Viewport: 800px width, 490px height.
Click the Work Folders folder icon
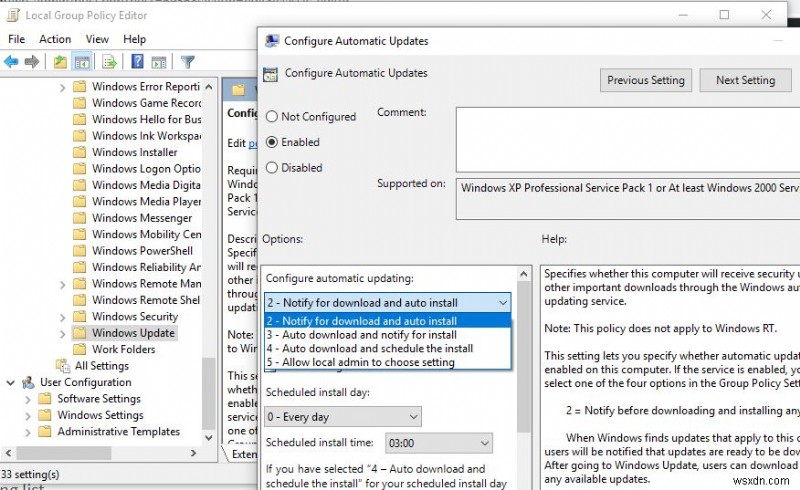[79, 349]
